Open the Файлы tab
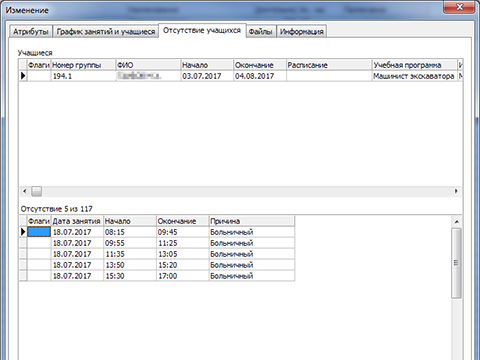Screen dimensions: 480x360 coord(261,31)
